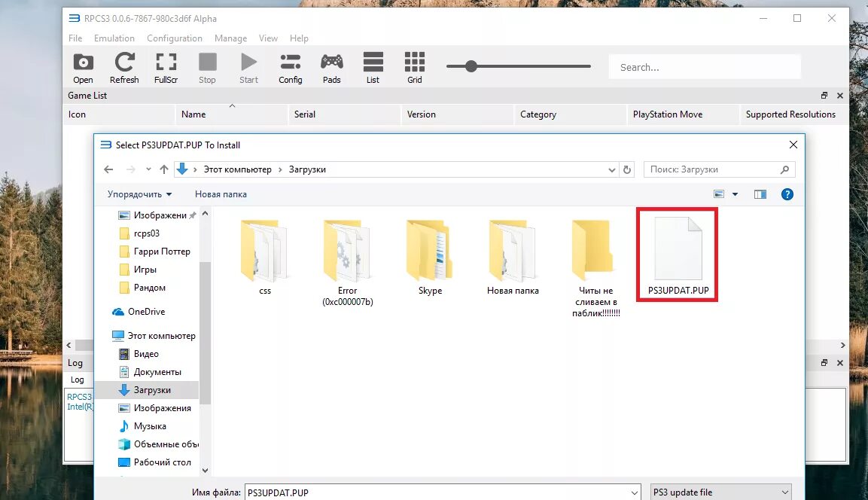Viewport: 868px width, 500px height.
Task: Open the Emulation menu
Action: click(114, 38)
